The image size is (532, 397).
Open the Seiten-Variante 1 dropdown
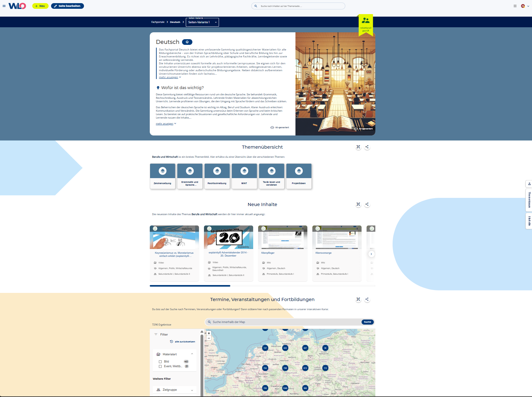pyautogui.click(x=202, y=22)
